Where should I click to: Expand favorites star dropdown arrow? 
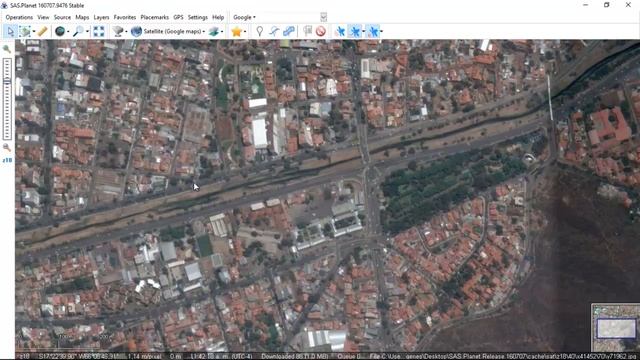point(244,31)
